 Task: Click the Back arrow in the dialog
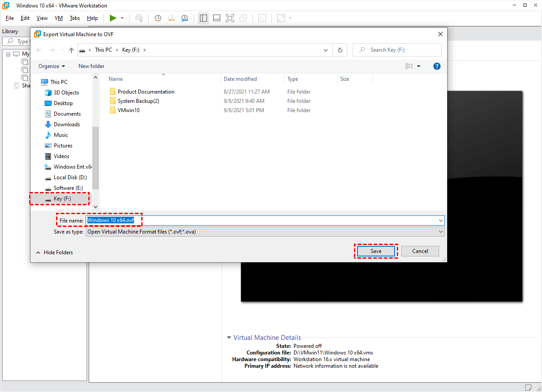click(39, 50)
